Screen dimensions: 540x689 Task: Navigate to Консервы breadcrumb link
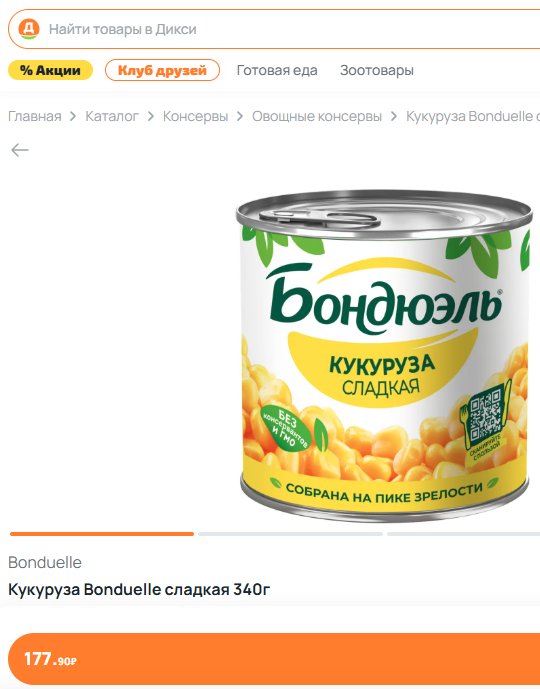pos(196,116)
